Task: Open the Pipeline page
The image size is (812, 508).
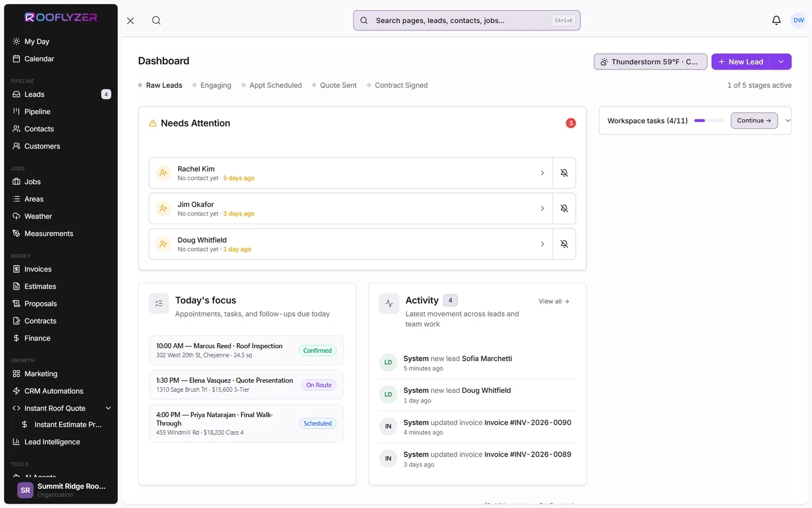Action: 61,112
